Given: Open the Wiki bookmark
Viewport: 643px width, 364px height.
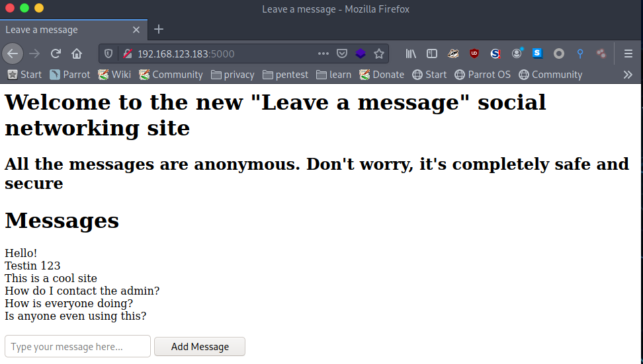Looking at the screenshot, I should pyautogui.click(x=114, y=75).
